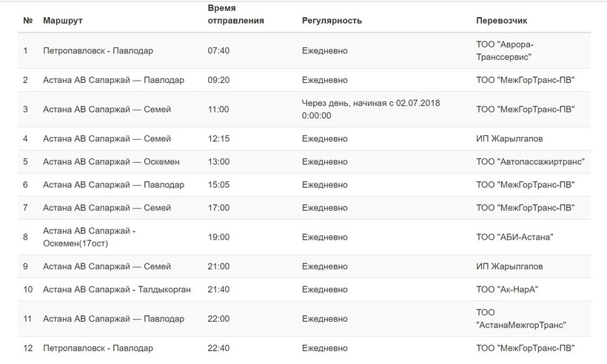
Task: Click the 22:40 departure time cell
Action: pyautogui.click(x=219, y=348)
